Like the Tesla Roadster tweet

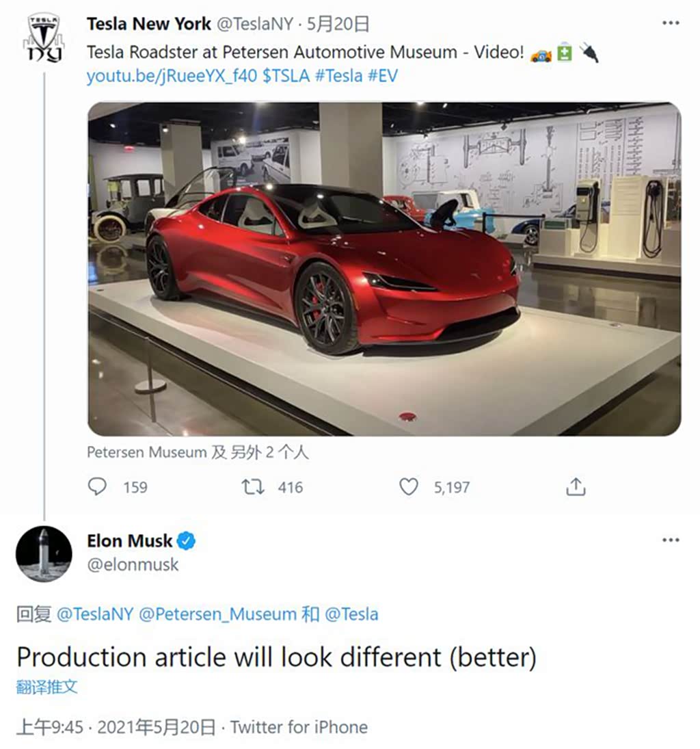(408, 486)
